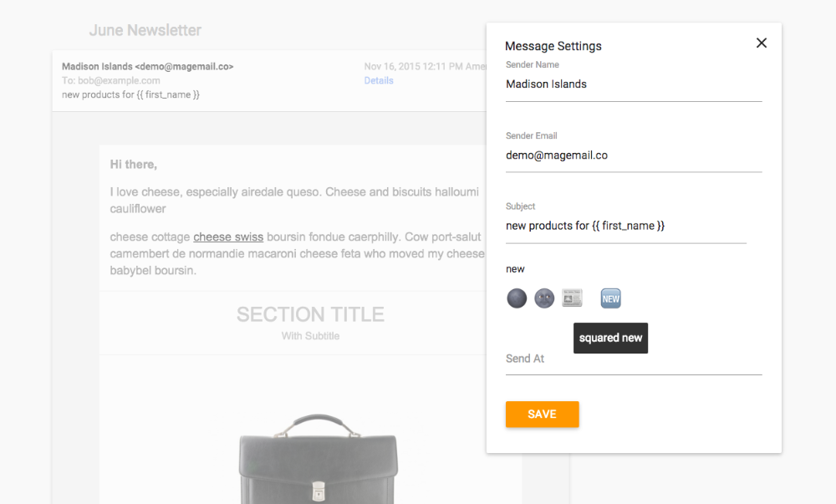Edit the Subject text field
Screen dimensions: 836x504
tap(625, 227)
